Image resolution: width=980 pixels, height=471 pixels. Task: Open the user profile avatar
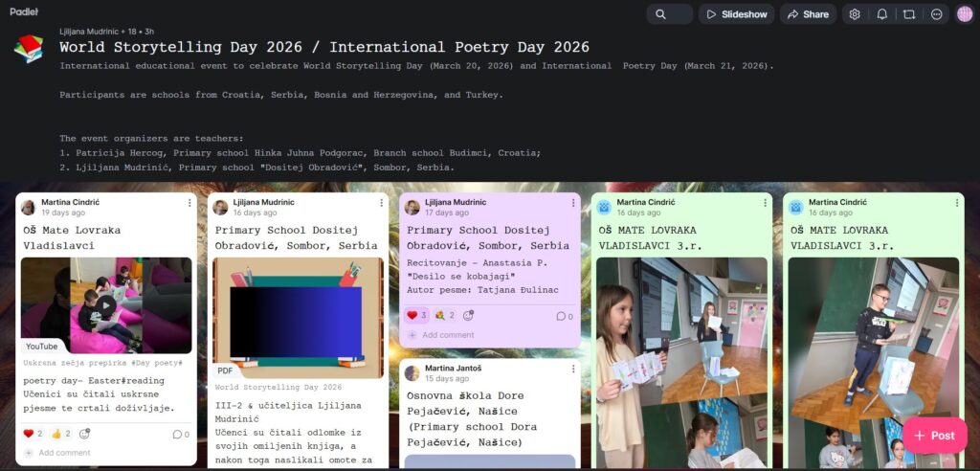(964, 14)
